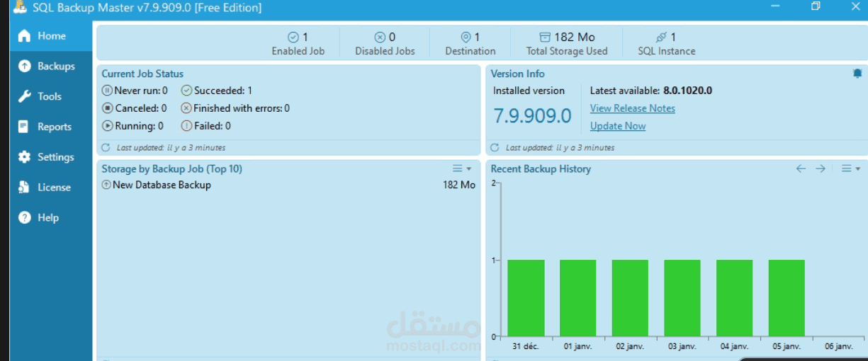
Task: Click the Disabled Jobs label
Action: pyautogui.click(x=385, y=51)
